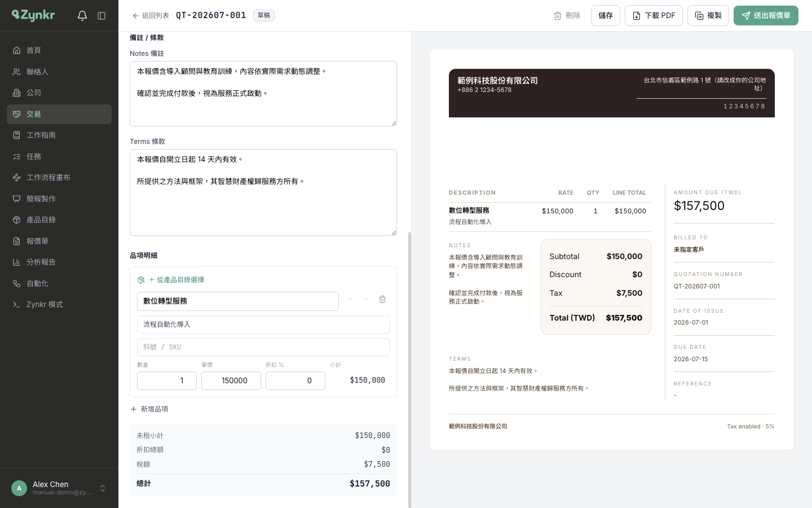
Task: Click into the Notes 備註 textarea
Action: (x=263, y=94)
